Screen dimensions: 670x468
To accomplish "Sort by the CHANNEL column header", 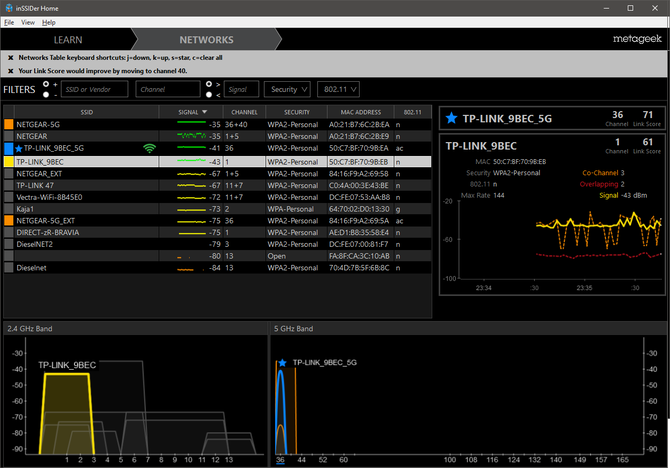I will (x=244, y=112).
